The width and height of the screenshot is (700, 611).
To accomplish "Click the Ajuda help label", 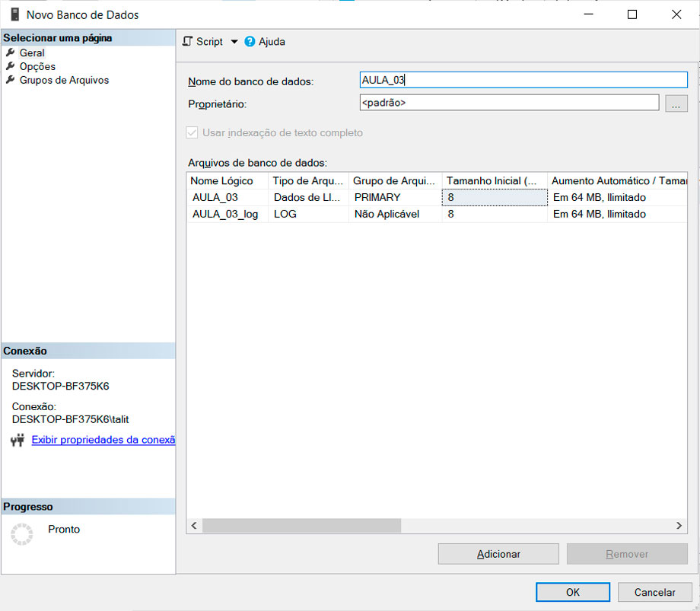I will click(272, 42).
